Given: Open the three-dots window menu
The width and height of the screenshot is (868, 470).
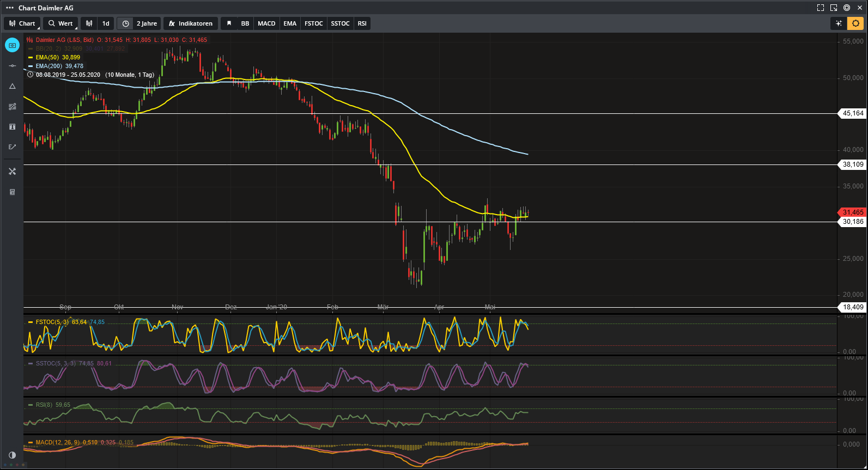Looking at the screenshot, I should (x=10, y=8).
